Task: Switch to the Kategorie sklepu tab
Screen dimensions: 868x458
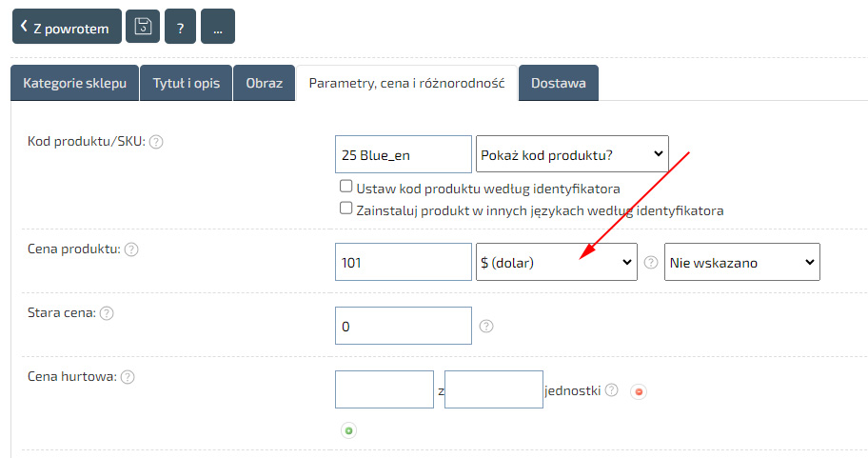Action: (74, 83)
